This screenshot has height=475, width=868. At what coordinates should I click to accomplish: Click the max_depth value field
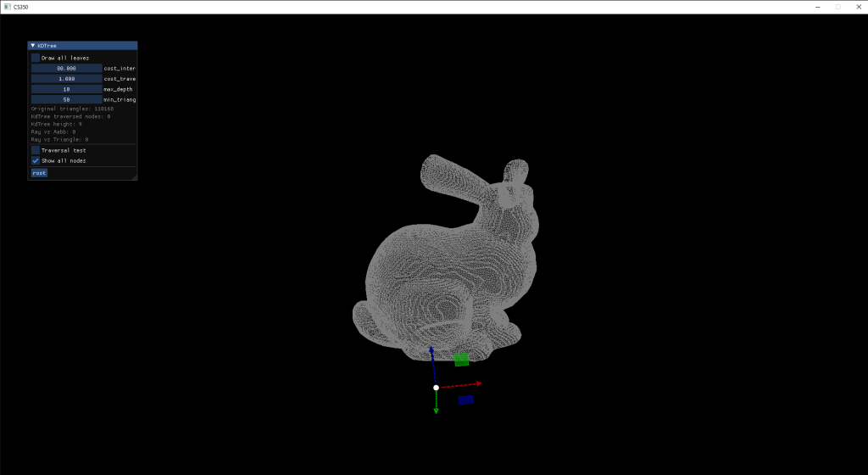(x=66, y=89)
